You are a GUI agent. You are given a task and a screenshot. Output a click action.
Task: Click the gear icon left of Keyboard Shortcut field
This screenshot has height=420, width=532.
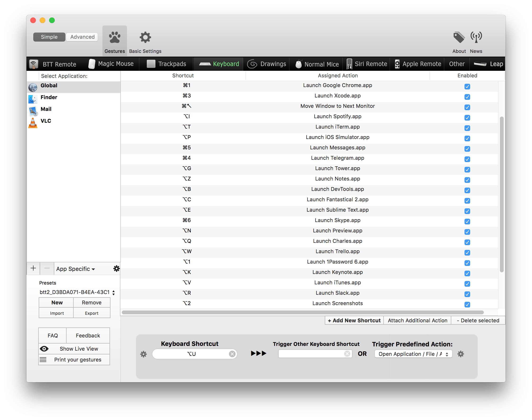pos(144,354)
